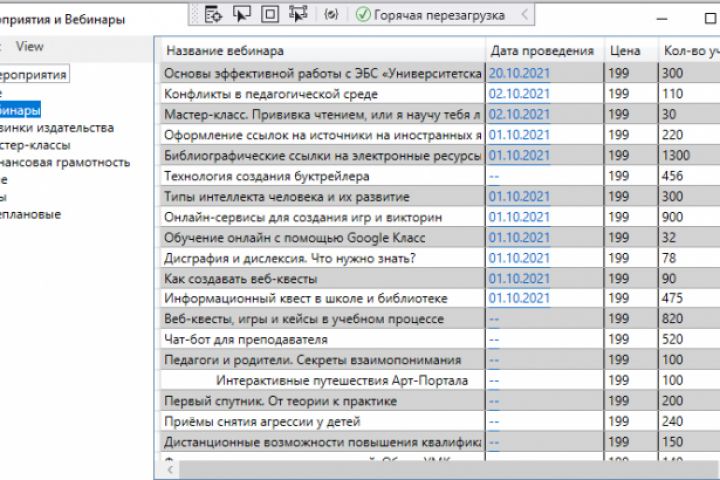720x480 pixels.
Task: Click price 199 in 'Приёмы снятия агрессии' row
Action: 619,421
